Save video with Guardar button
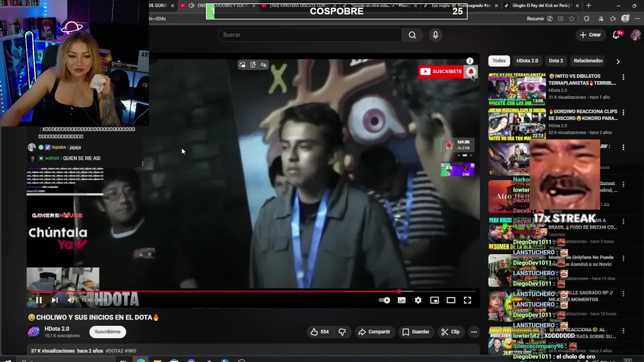The width and height of the screenshot is (644, 362). click(x=416, y=332)
